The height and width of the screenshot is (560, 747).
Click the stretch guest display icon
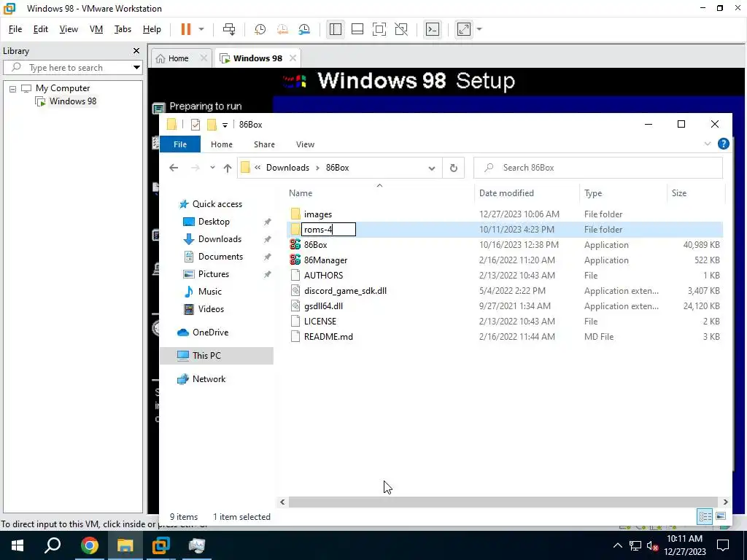point(463,29)
